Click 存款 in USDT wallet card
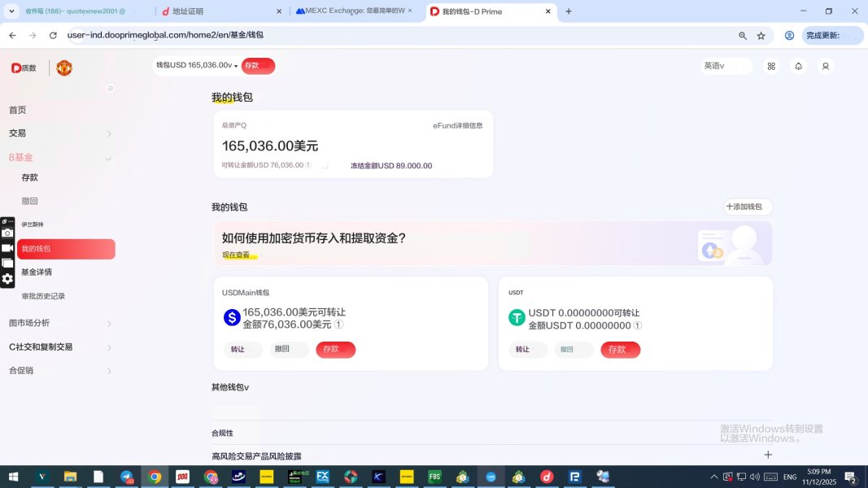868x488 pixels. coord(621,349)
